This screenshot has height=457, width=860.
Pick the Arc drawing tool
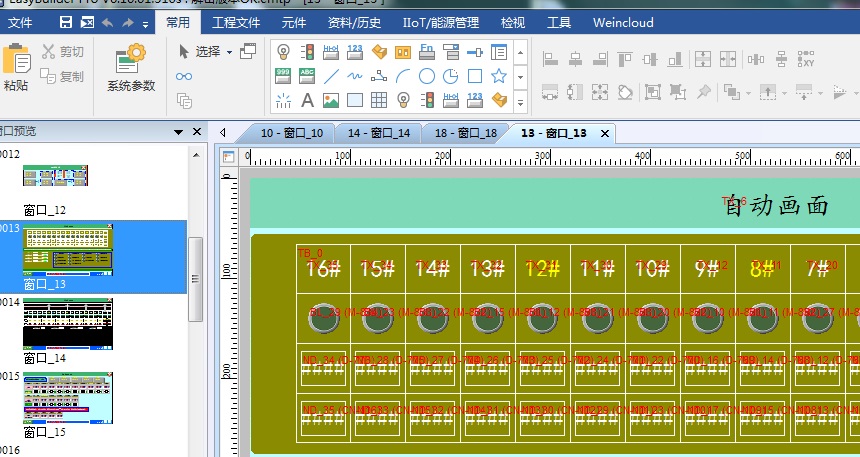(403, 76)
